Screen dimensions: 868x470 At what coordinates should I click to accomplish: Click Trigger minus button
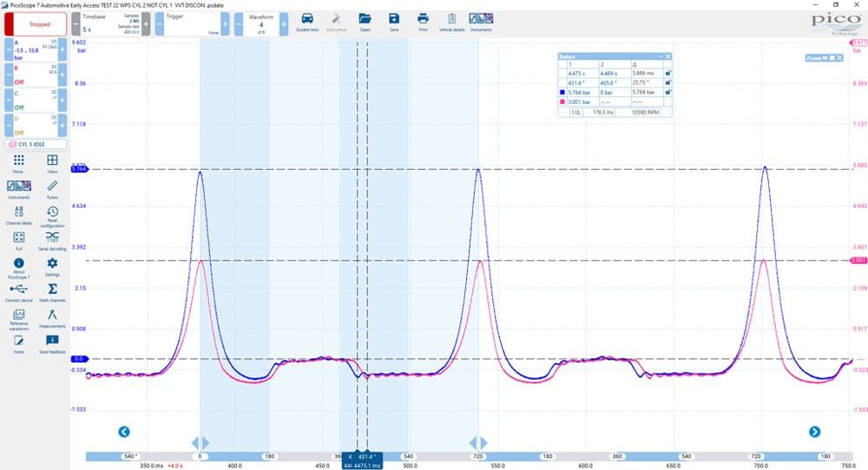click(x=160, y=24)
